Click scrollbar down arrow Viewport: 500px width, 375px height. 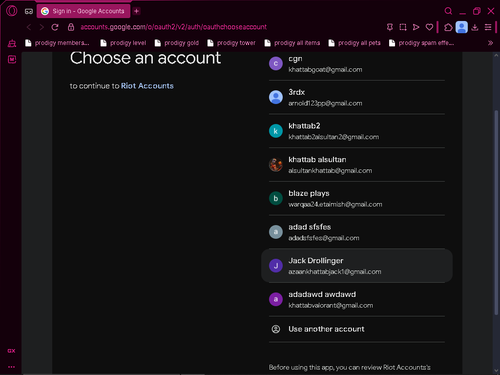[496, 371]
